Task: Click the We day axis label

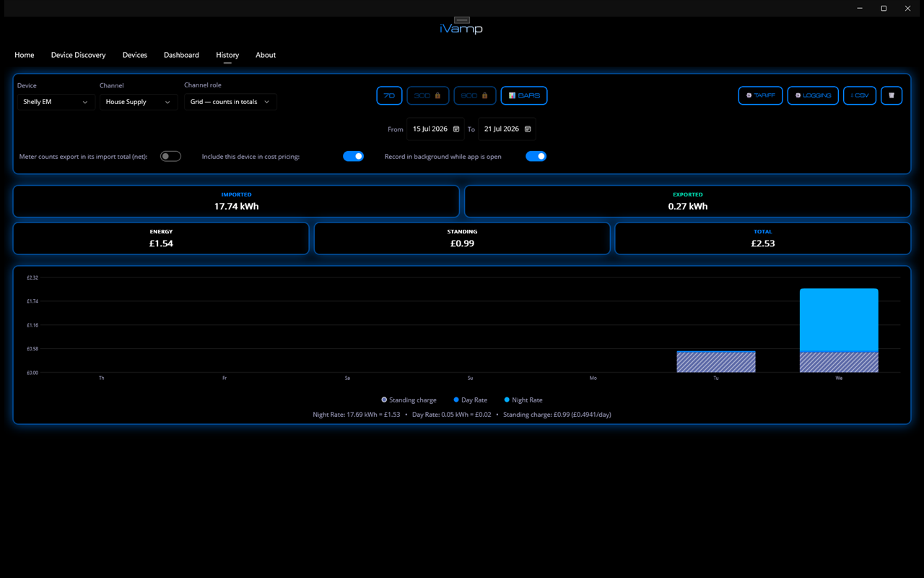Action: point(839,378)
